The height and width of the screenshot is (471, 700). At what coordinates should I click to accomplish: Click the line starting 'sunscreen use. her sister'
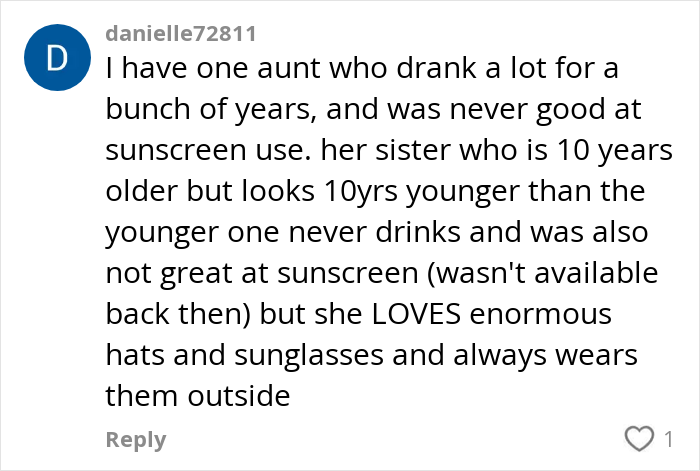tap(389, 150)
